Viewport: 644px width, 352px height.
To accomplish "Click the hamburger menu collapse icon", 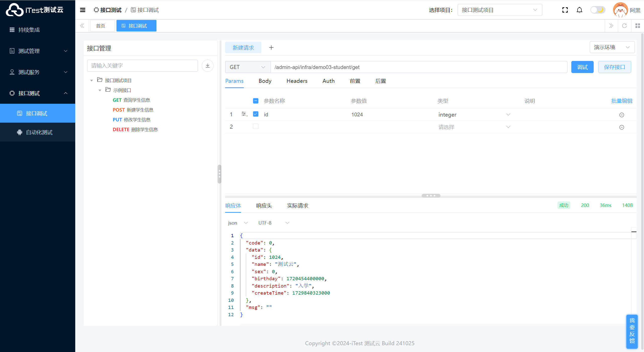I will click(83, 10).
